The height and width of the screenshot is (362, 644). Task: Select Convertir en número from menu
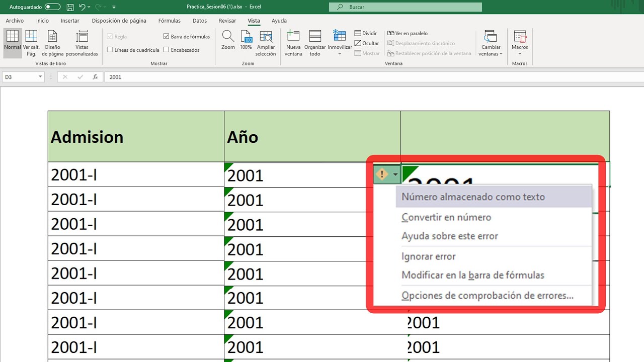446,217
